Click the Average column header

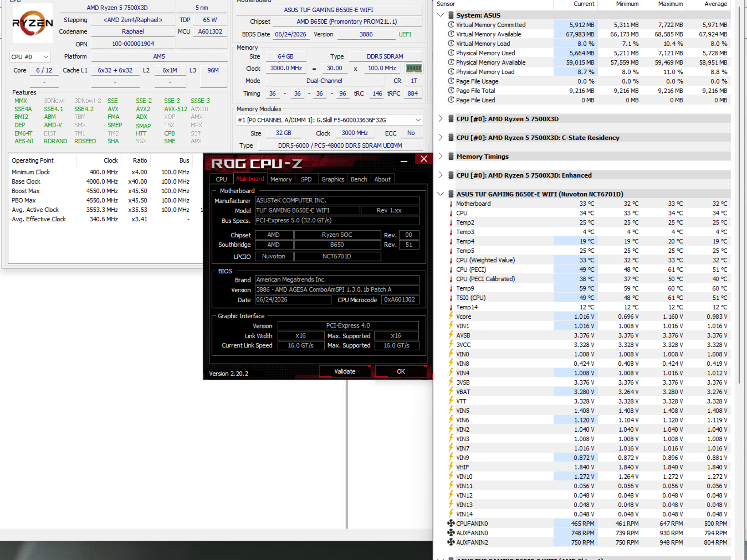(709, 4)
